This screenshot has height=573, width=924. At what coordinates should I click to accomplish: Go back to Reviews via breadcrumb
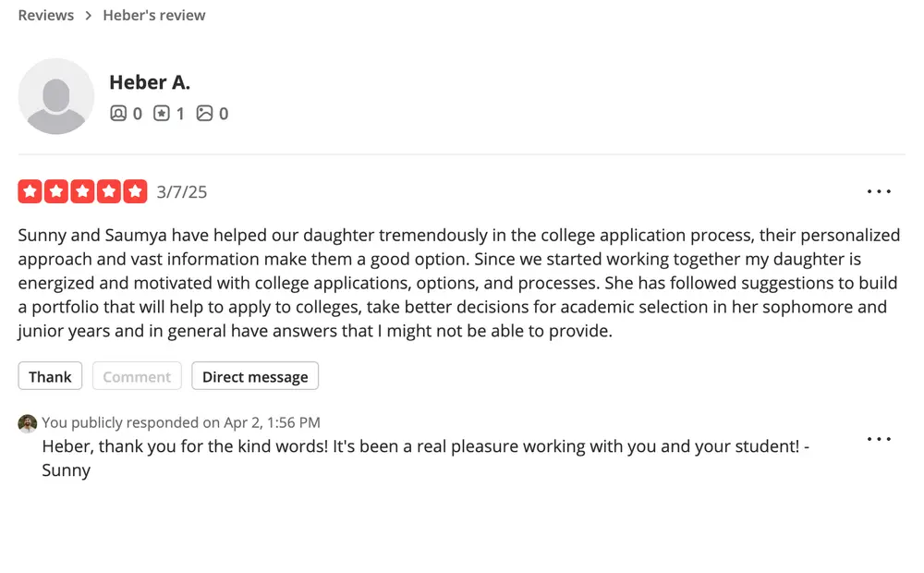[x=46, y=16]
